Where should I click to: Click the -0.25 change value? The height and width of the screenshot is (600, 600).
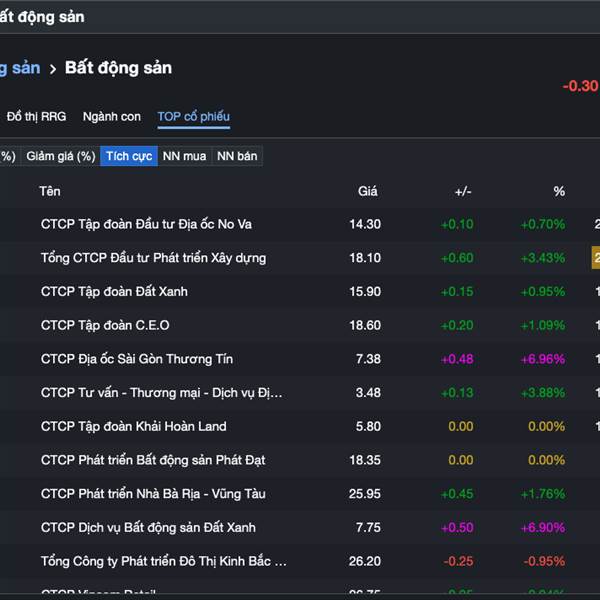(458, 561)
